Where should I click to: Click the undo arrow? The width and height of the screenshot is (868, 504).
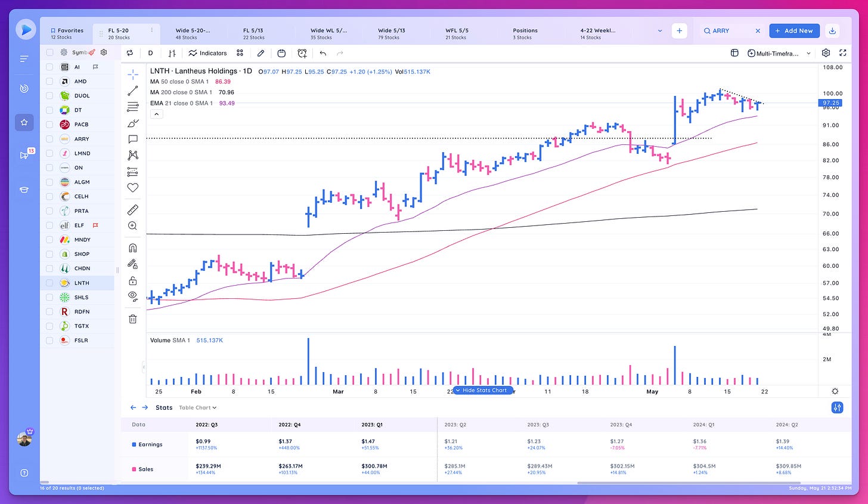click(323, 53)
